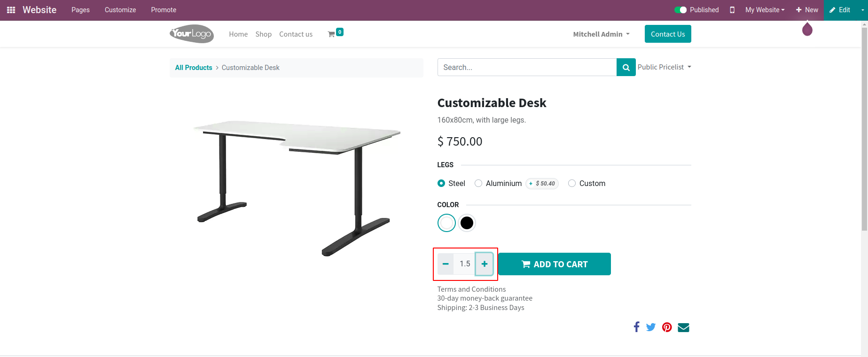Toggle the Published switch

(680, 10)
